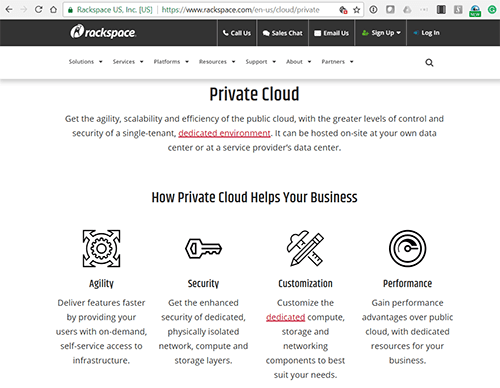Screen dimensions: 500x388
Task: Click the 'Customization' heading text
Action: click(x=305, y=284)
